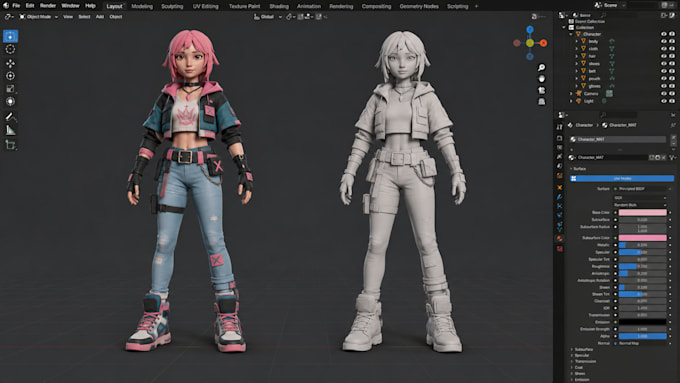The image size is (680, 383).
Task: Open the File menu
Action: tap(16, 6)
